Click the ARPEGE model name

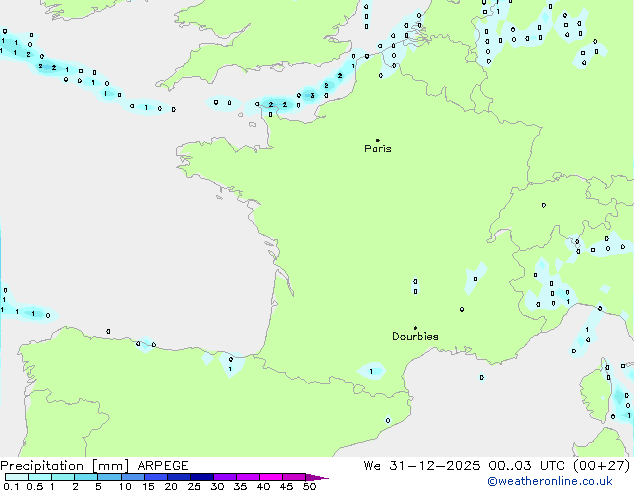click(x=163, y=466)
